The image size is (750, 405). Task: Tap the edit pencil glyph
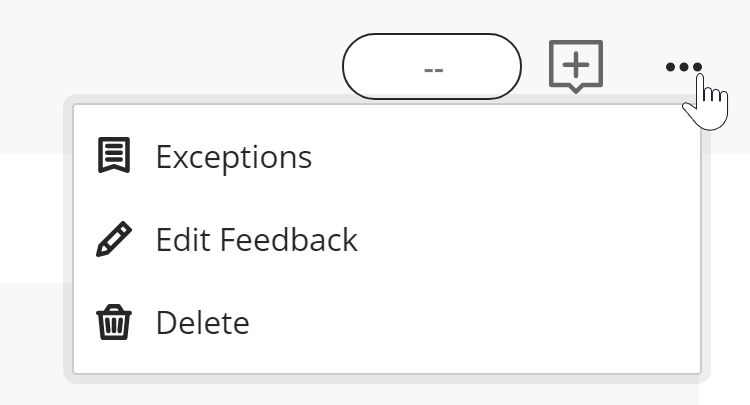[113, 240]
